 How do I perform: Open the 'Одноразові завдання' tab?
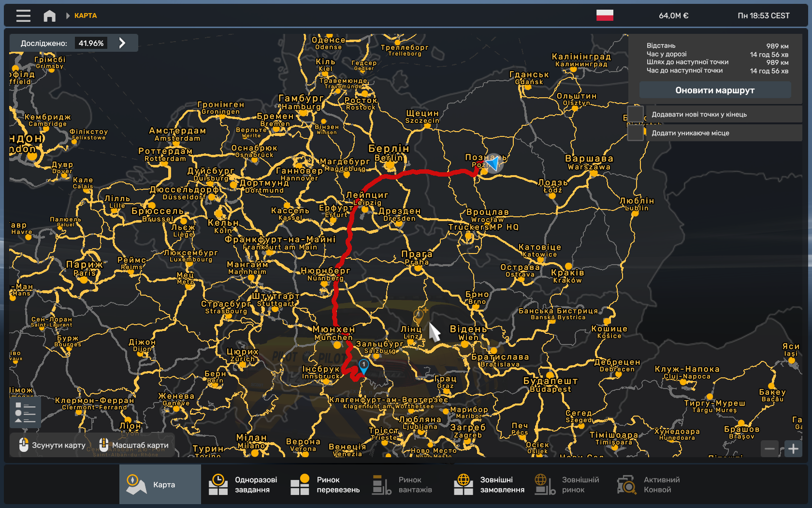click(243, 485)
